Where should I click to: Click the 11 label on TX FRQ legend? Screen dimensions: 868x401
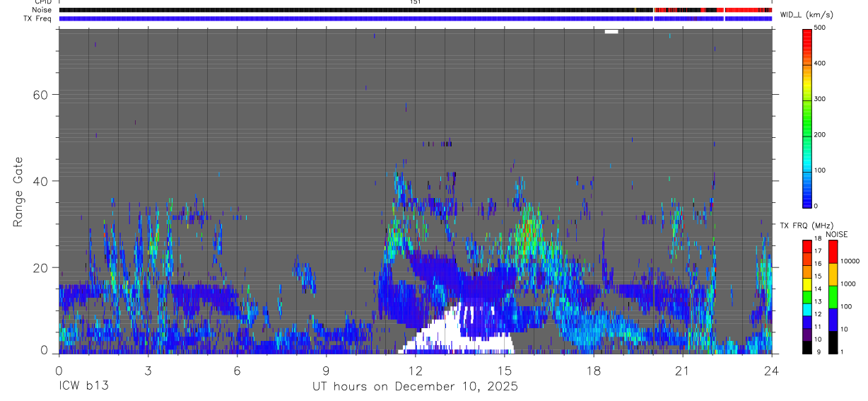[x=817, y=327]
